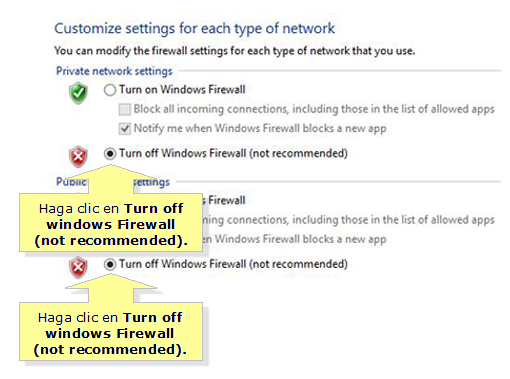This screenshot has width=510, height=379.
Task: Click the partially visible 'Firewall' label in public section
Action: click(x=224, y=200)
